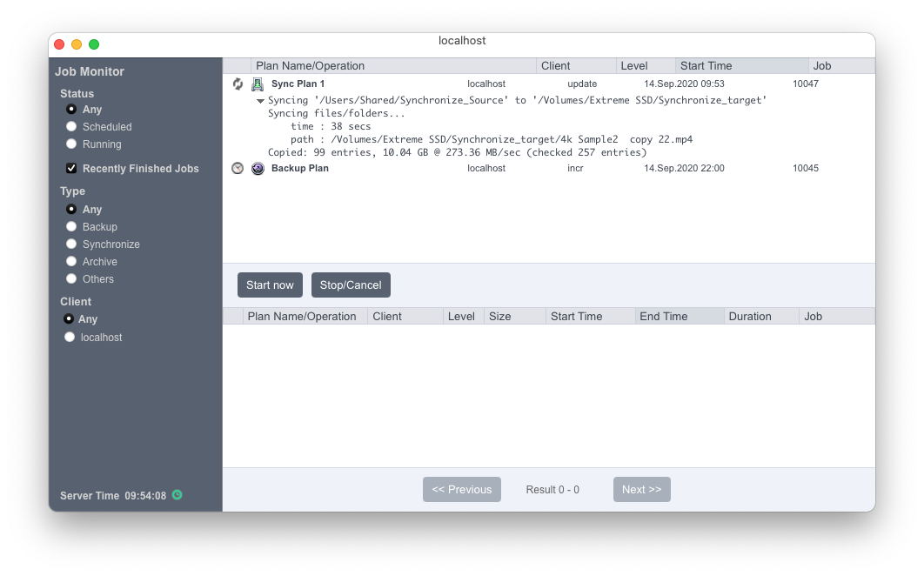Click the Backup Plan type icon
The height and width of the screenshot is (576, 924).
coord(258,168)
